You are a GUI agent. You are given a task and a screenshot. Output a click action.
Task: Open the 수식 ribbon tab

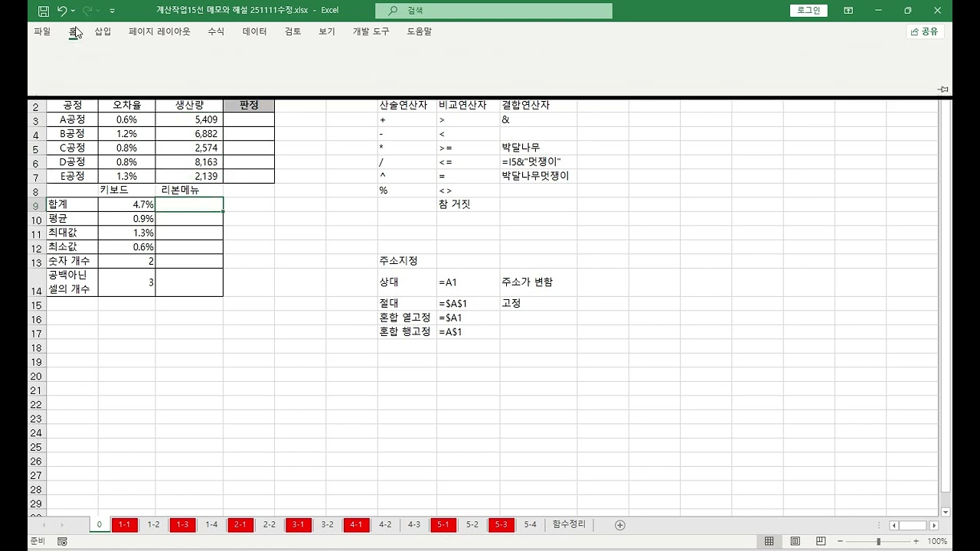(216, 31)
